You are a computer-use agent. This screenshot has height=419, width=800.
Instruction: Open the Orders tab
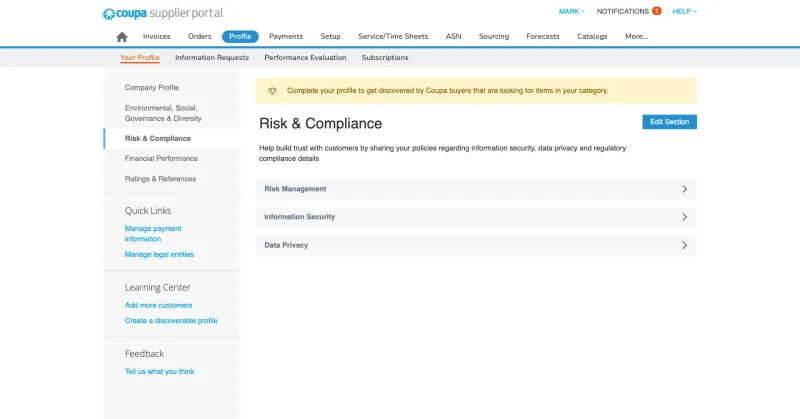pyautogui.click(x=199, y=36)
